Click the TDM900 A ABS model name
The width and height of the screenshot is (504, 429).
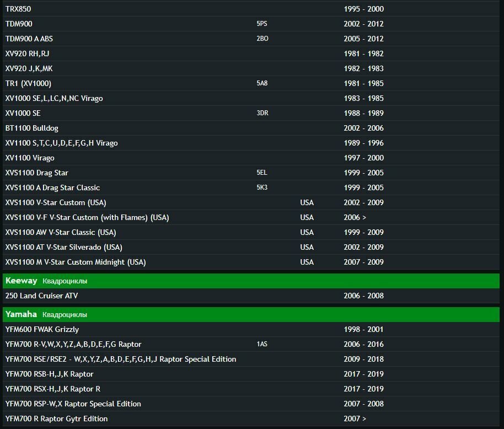pyautogui.click(x=29, y=39)
